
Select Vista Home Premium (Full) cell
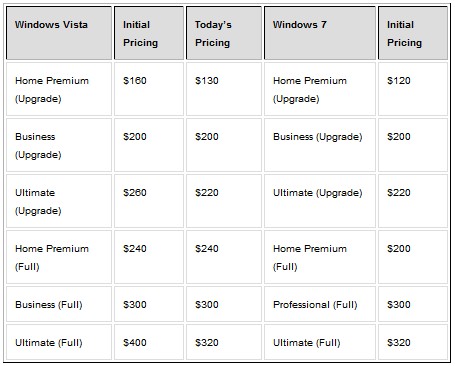(x=59, y=257)
